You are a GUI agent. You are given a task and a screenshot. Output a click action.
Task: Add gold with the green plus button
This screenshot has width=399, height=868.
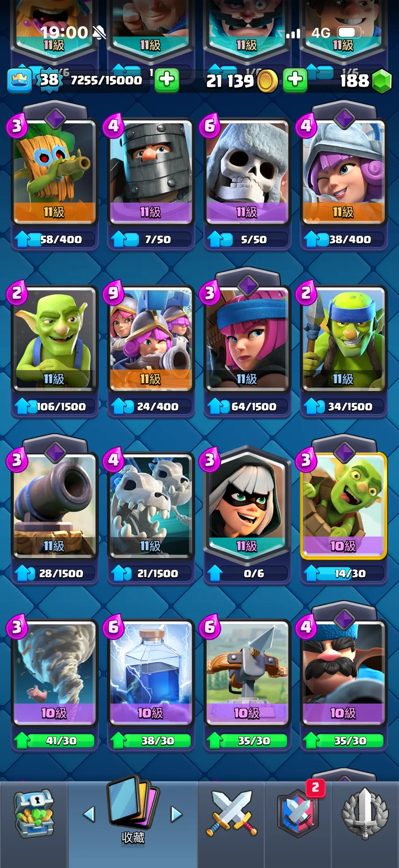point(295,80)
